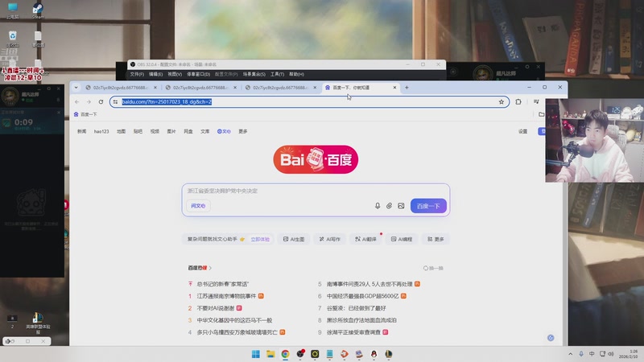Bookmark this page with the star icon
The height and width of the screenshot is (362, 644).
[x=501, y=102]
